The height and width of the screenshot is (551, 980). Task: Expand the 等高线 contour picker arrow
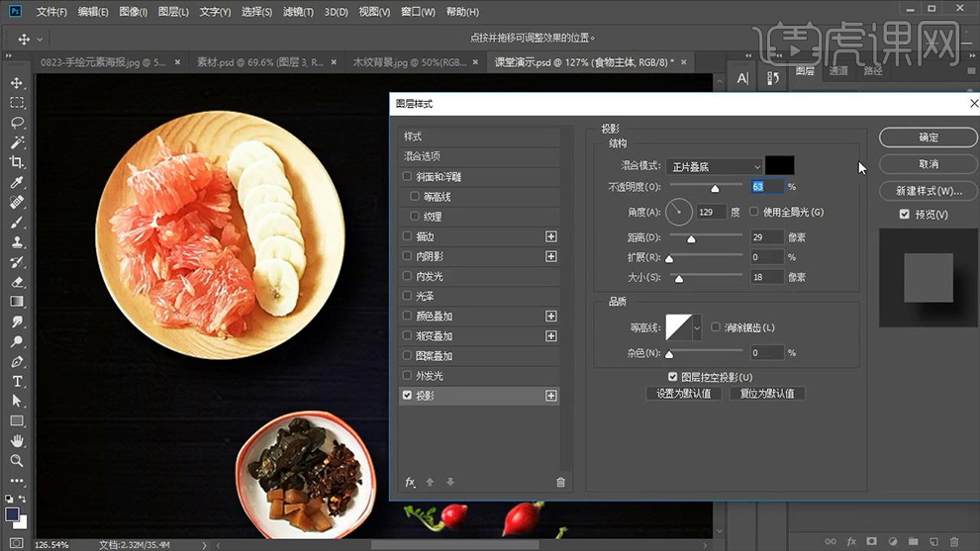[x=698, y=327]
